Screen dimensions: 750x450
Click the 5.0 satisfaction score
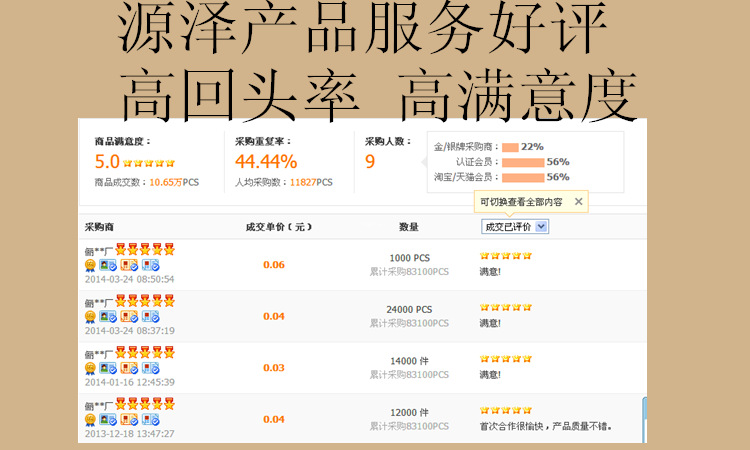(107, 162)
